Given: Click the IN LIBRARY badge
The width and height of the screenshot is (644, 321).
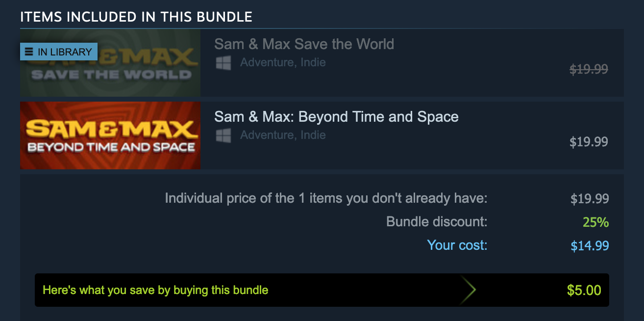Looking at the screenshot, I should [x=59, y=52].
